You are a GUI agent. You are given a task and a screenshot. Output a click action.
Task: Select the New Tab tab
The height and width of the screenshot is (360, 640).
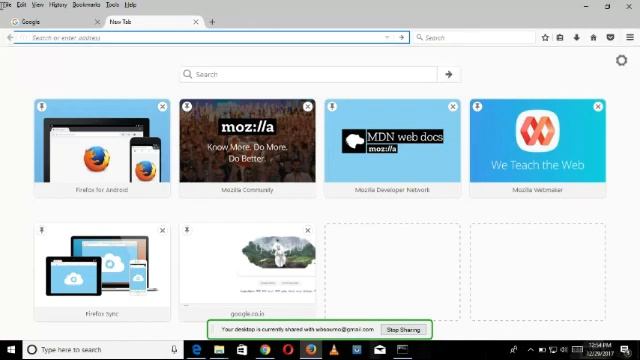tap(153, 22)
